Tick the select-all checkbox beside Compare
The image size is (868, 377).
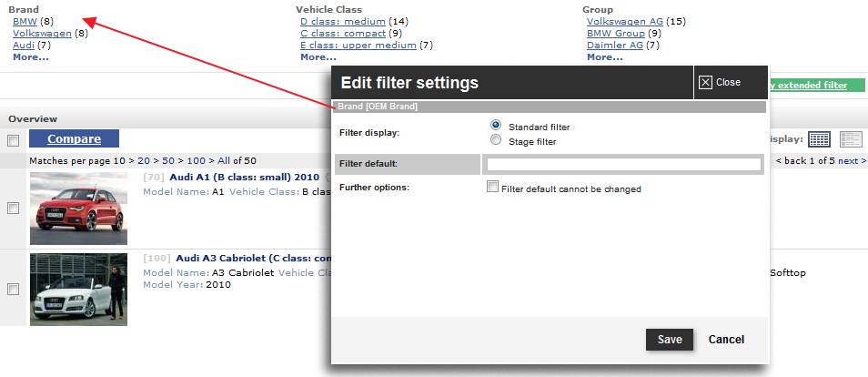pyautogui.click(x=13, y=141)
